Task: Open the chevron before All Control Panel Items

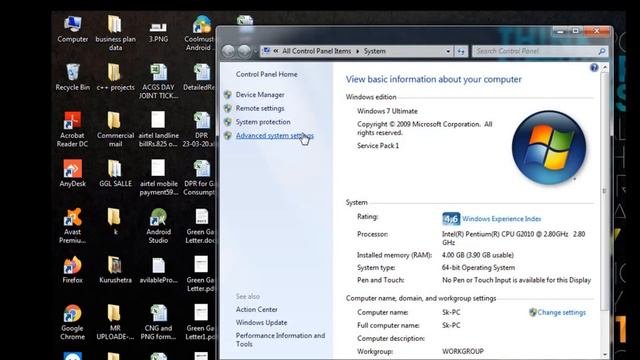Action: (x=276, y=51)
